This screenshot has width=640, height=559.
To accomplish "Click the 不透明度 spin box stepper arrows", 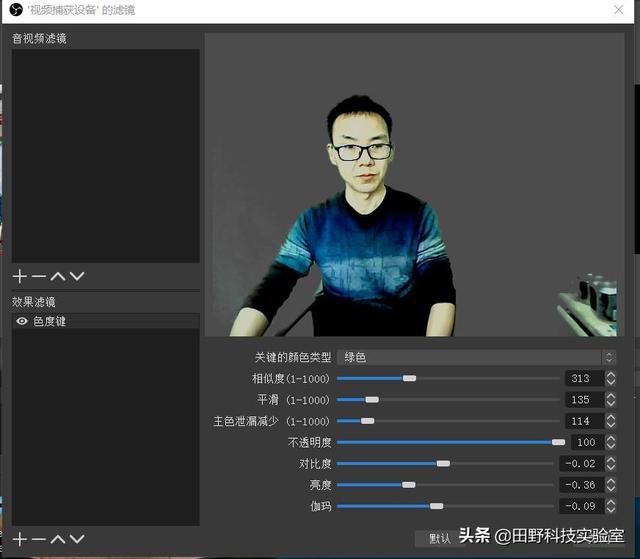I will point(610,442).
